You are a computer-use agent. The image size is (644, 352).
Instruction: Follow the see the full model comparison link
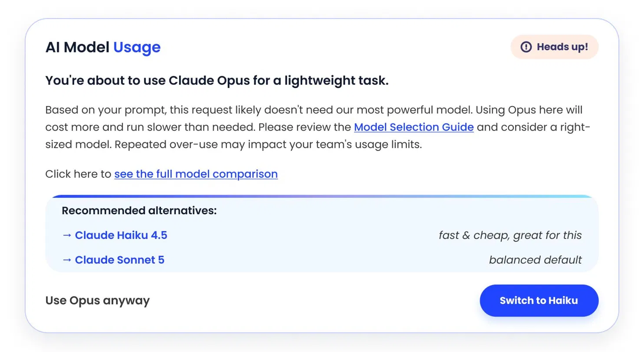point(196,174)
